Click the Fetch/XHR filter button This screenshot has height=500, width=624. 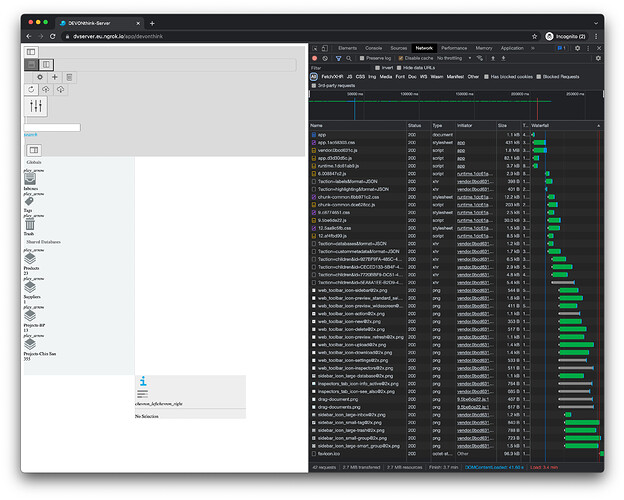[x=333, y=76]
